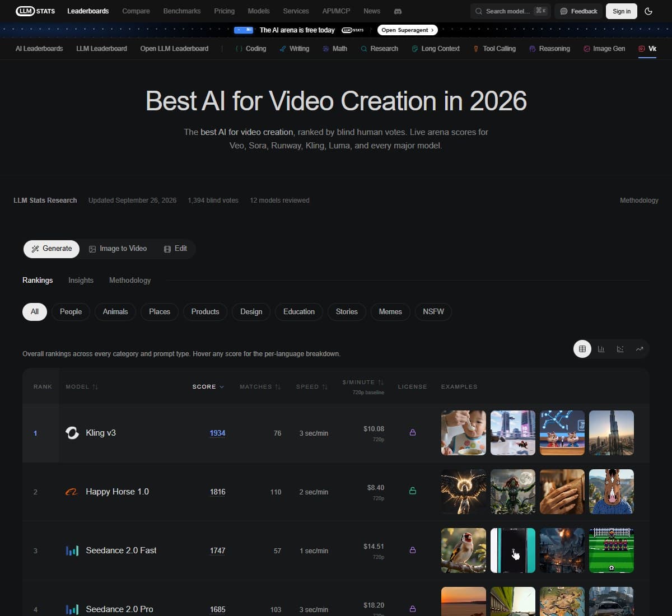Open Kling v3 baby eating example thumbnail

(x=464, y=433)
